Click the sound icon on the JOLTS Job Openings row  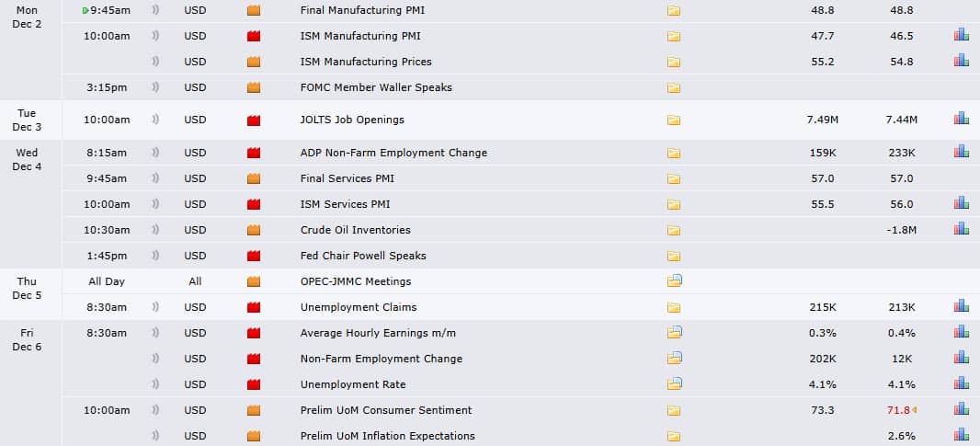(x=155, y=120)
